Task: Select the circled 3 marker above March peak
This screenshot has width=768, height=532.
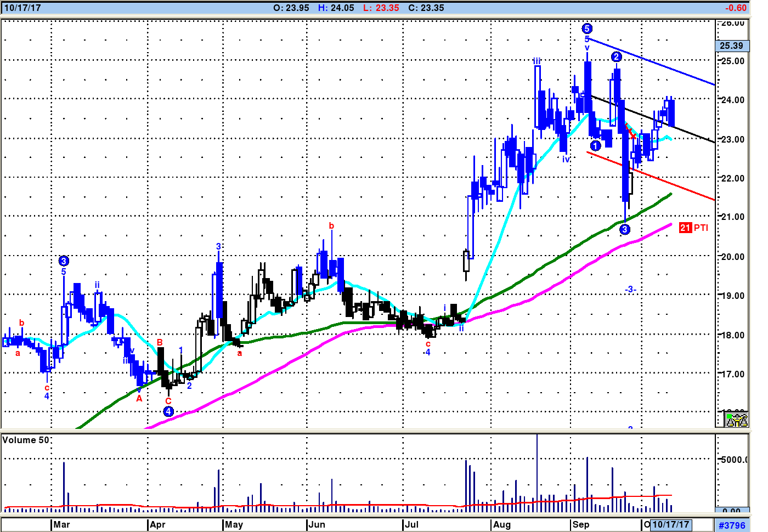Action: pos(64,261)
